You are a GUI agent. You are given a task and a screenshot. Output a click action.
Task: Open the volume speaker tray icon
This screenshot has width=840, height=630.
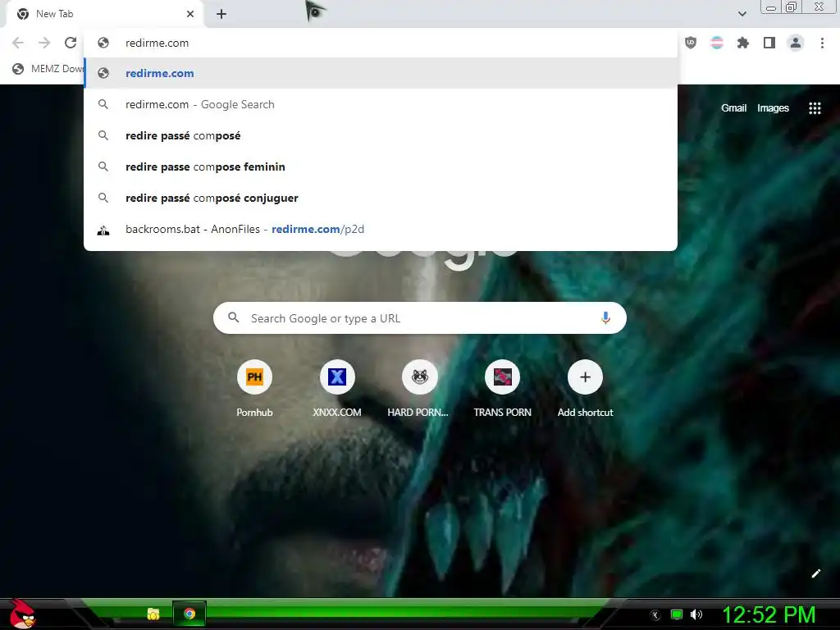696,614
